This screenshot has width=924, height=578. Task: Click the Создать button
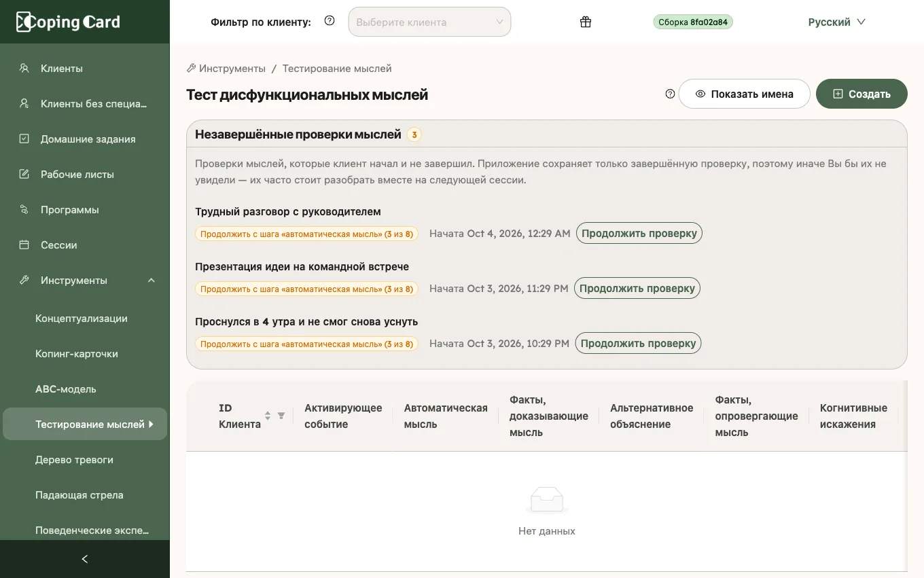coord(861,94)
